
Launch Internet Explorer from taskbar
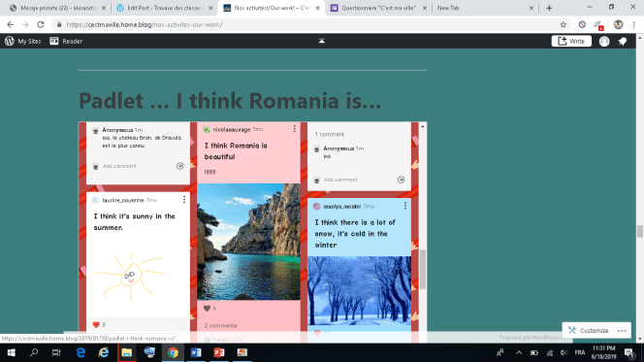(x=104, y=352)
